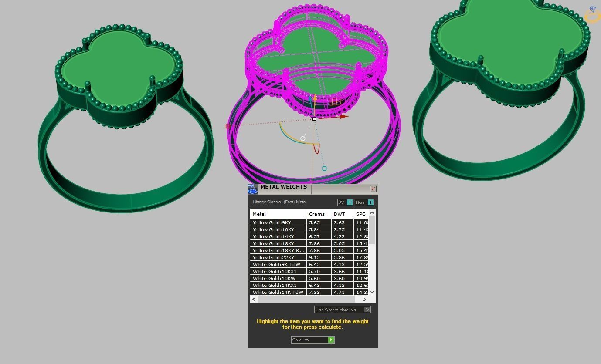This screenshot has height=364, width=601.
Task: Select the White Gold:10KW row
Action: [x=309, y=278]
